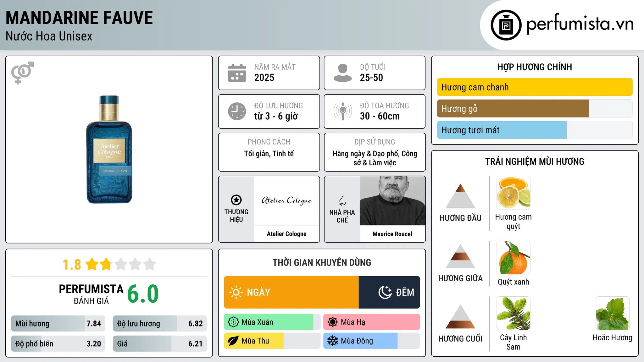Click the Hương cuối pyramid icon
The height and width of the screenshot is (362, 644).
click(460, 316)
